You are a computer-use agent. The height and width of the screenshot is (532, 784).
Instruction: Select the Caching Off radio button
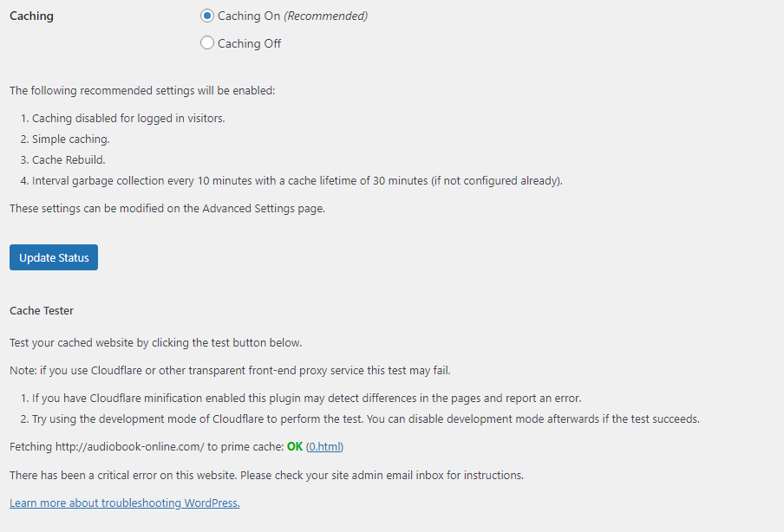coord(207,43)
